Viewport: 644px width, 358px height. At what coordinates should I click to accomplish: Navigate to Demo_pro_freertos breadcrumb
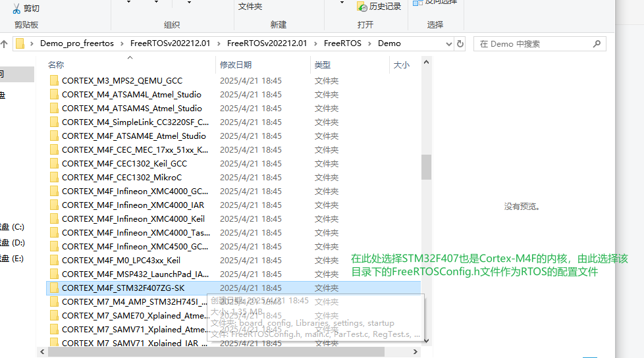click(x=77, y=43)
